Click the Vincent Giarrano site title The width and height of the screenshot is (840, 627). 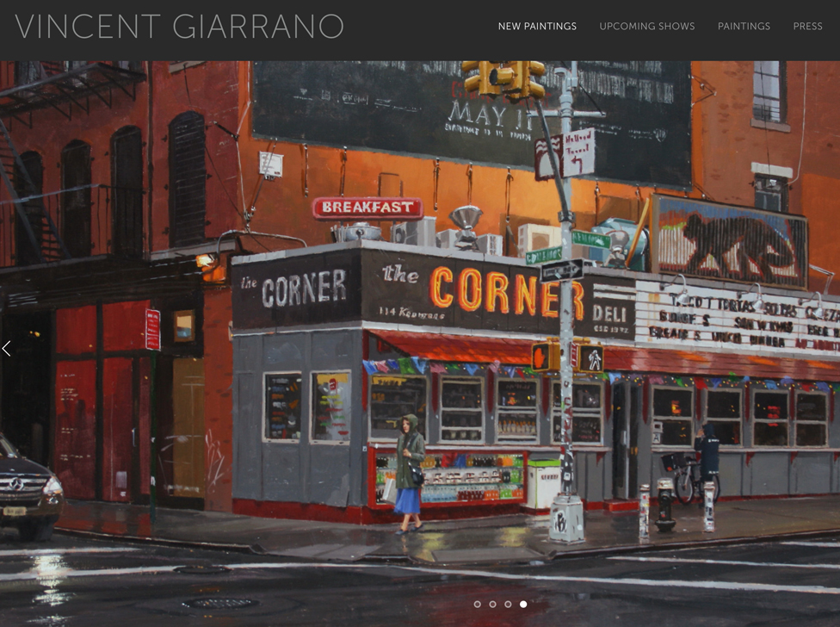click(179, 27)
